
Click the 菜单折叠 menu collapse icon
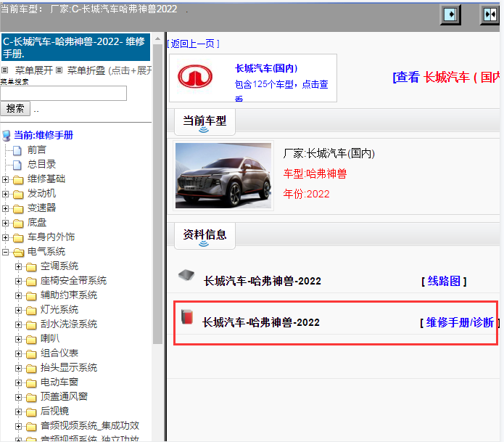(59, 70)
